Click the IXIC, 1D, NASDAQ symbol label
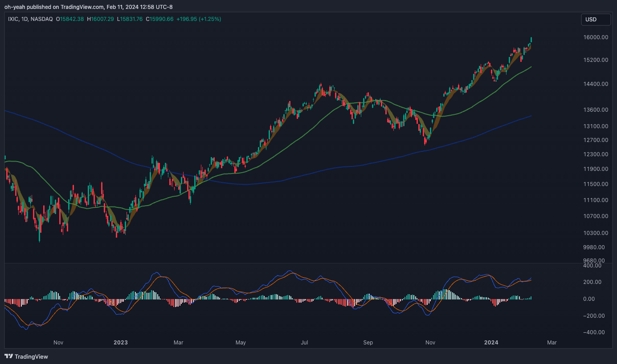617x364 pixels. coord(30,19)
